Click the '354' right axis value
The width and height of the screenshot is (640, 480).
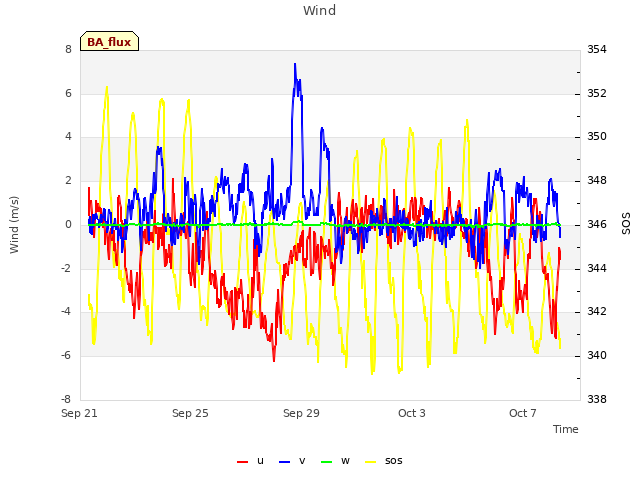coord(597,49)
